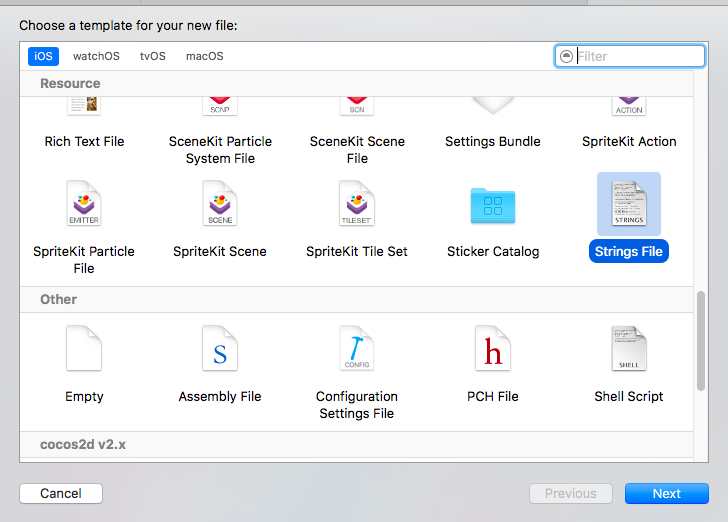
Task: Open the tvOS platform tab
Action: pyautogui.click(x=152, y=56)
